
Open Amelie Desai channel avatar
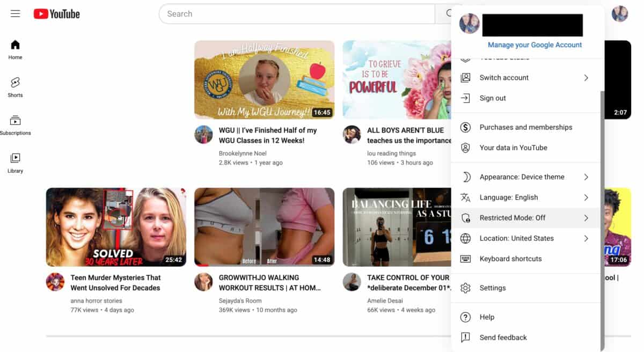click(352, 282)
